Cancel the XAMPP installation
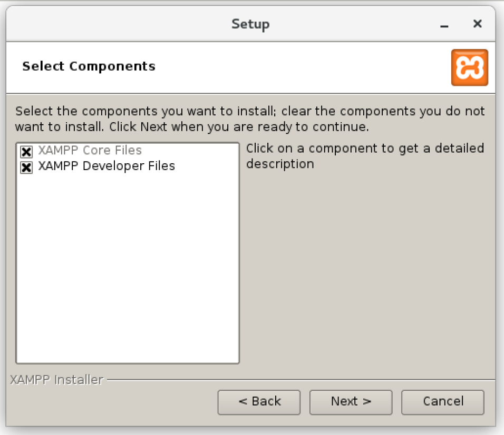 coord(443,402)
